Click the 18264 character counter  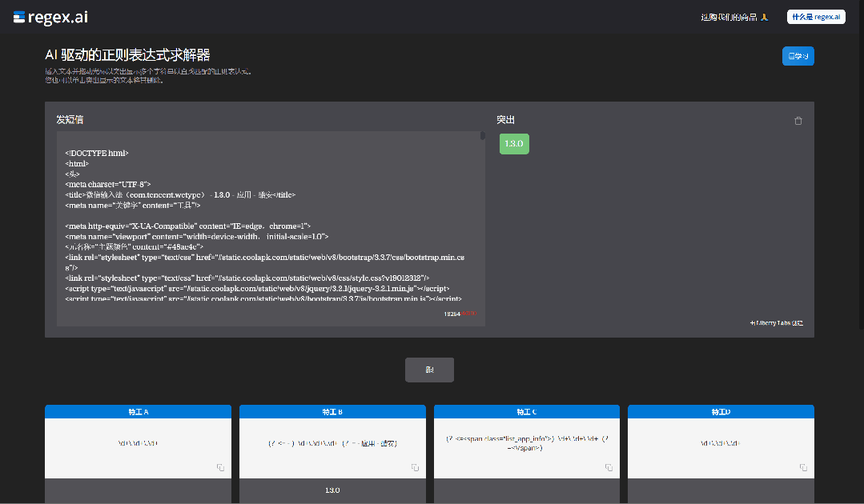click(x=452, y=314)
